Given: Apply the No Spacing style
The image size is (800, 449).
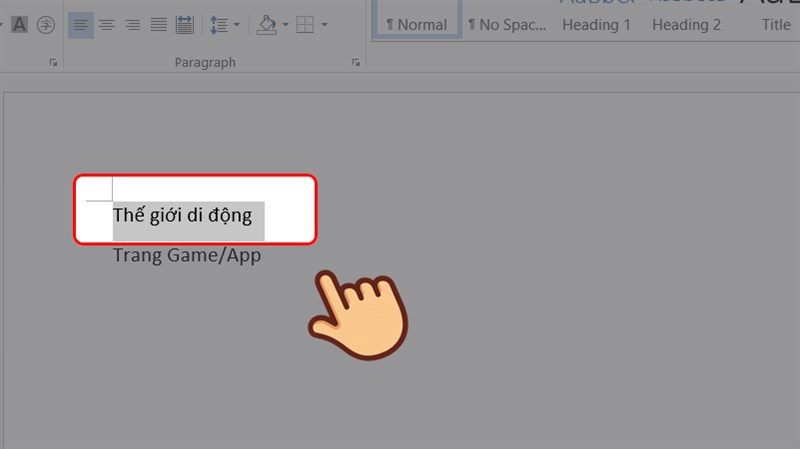Looking at the screenshot, I should coord(507,24).
